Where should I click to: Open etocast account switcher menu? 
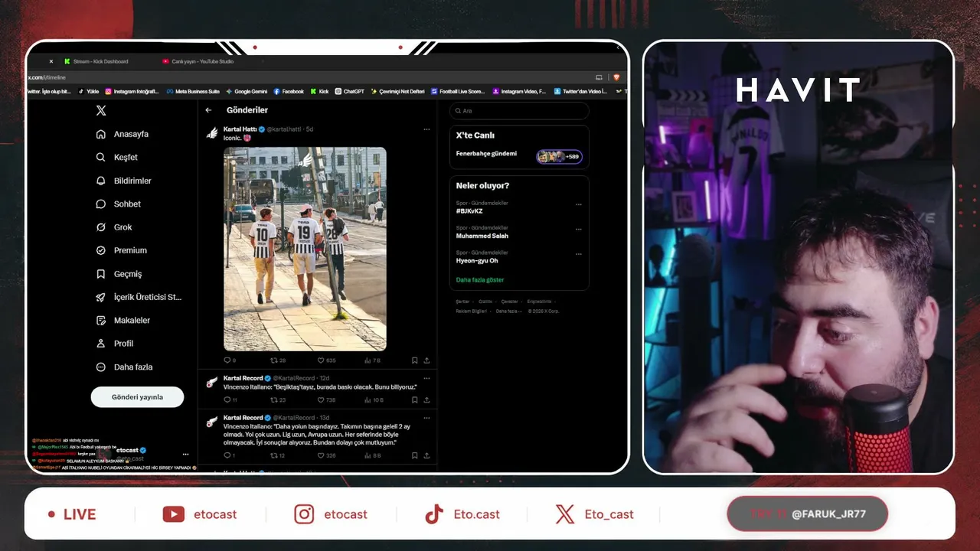click(x=185, y=455)
